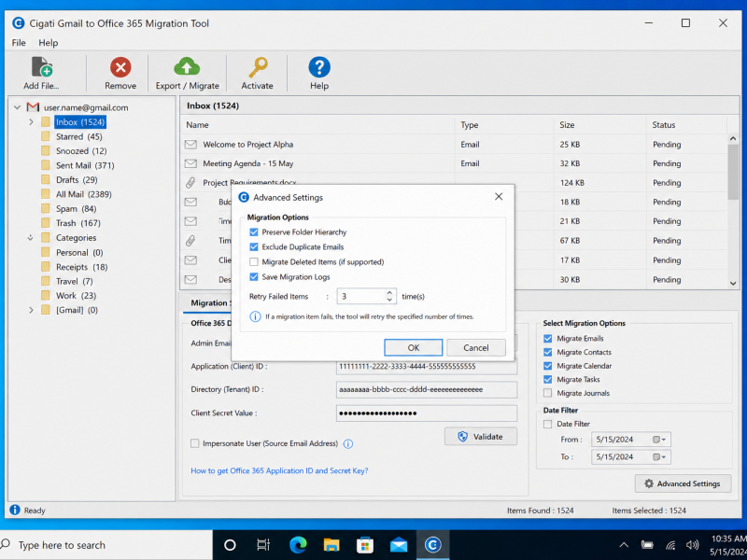
Task: Click the Remove toolbar icon
Action: (120, 67)
